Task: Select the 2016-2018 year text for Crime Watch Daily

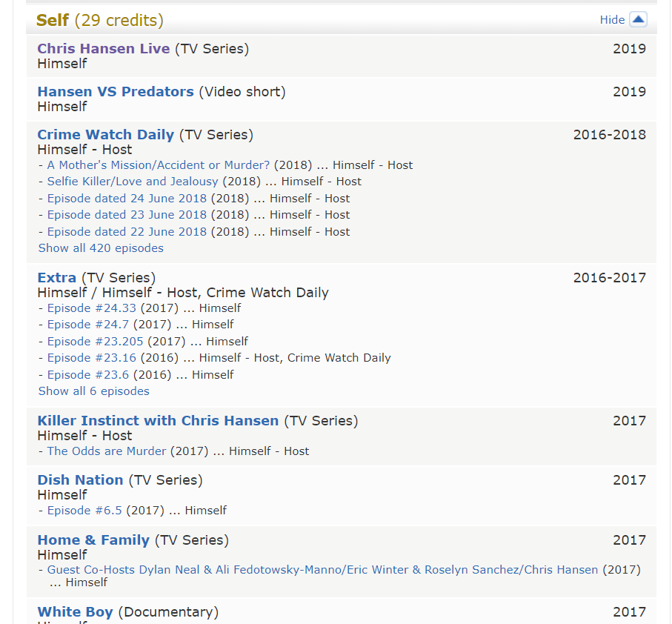Action: 610,135
